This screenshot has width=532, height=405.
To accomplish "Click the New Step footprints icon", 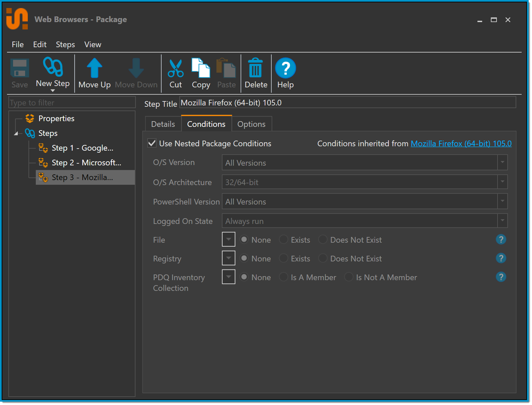I will tap(53, 67).
